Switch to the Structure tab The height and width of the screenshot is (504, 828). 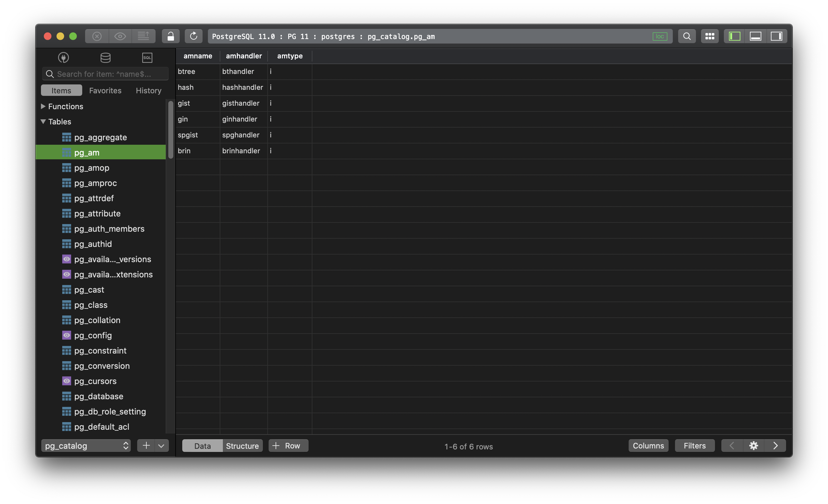[x=242, y=445]
